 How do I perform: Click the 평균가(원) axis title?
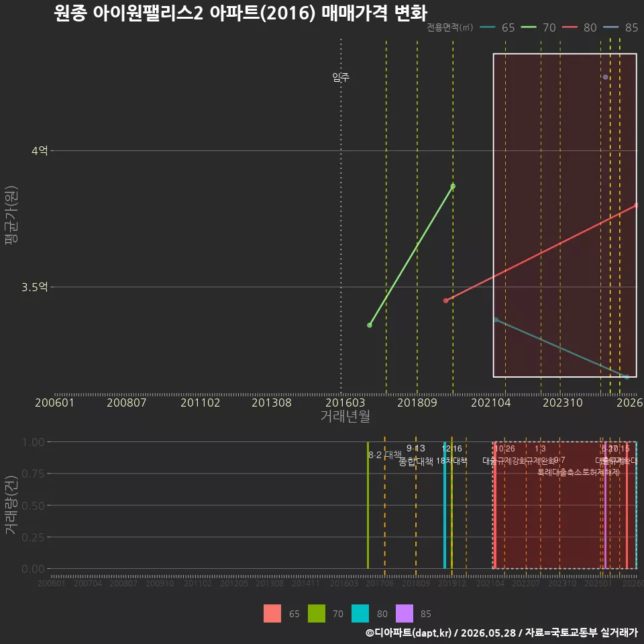coord(11,215)
